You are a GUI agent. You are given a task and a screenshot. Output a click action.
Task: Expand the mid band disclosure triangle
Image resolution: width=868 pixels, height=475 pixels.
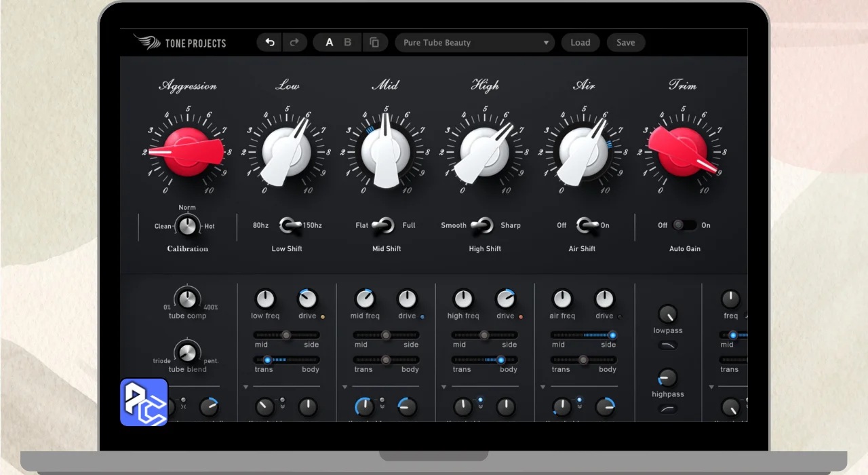click(x=345, y=387)
